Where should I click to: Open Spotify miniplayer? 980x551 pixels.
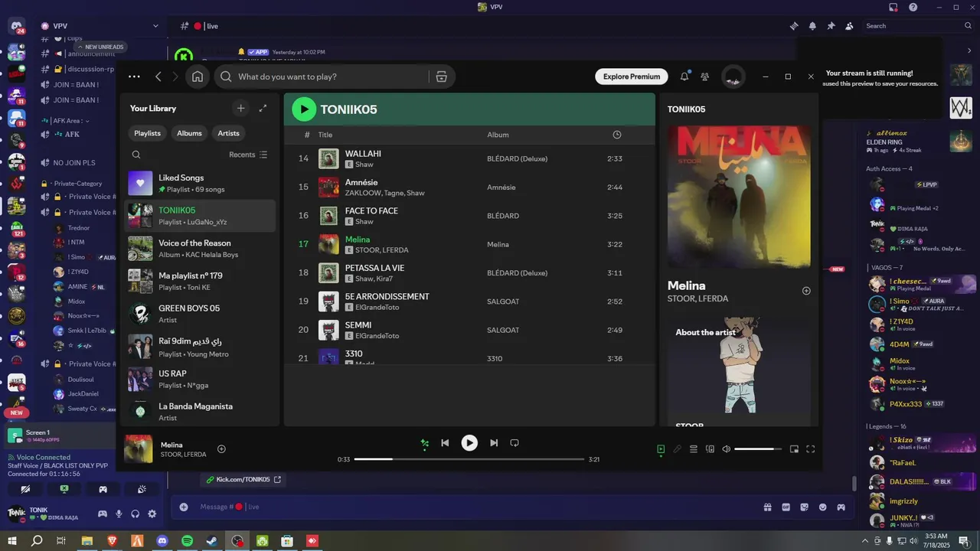(794, 449)
